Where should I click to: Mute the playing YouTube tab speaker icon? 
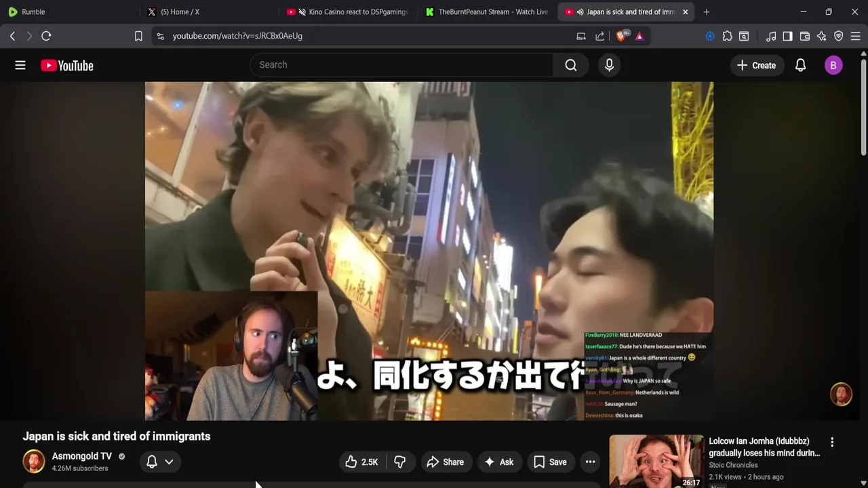[x=580, y=12]
